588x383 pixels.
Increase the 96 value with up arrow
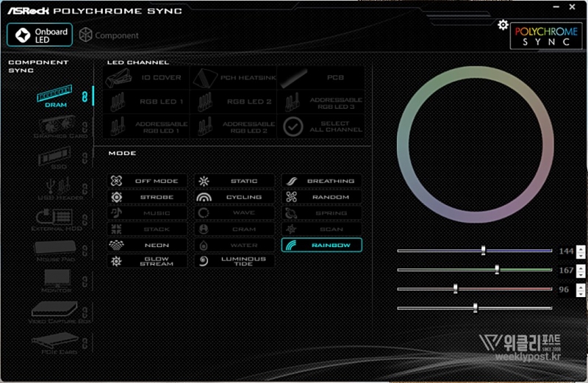tap(581, 286)
